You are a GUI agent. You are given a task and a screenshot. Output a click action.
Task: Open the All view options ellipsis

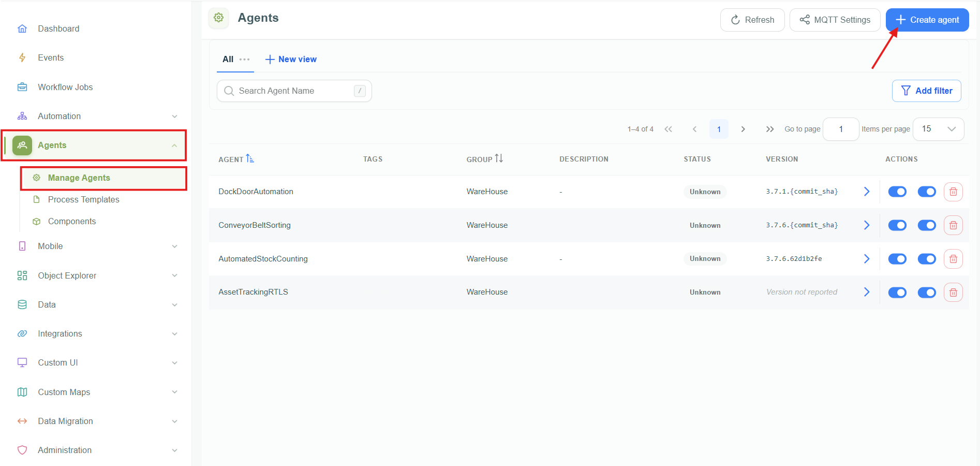pos(245,59)
